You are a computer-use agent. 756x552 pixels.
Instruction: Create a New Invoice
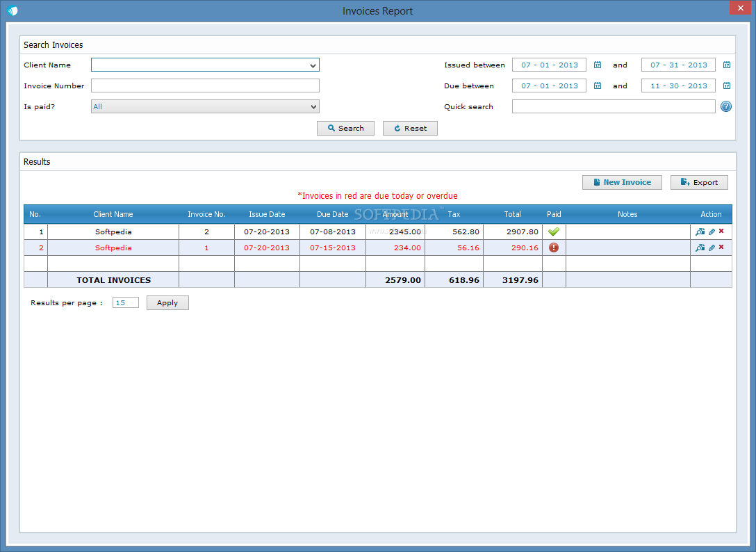tap(622, 182)
